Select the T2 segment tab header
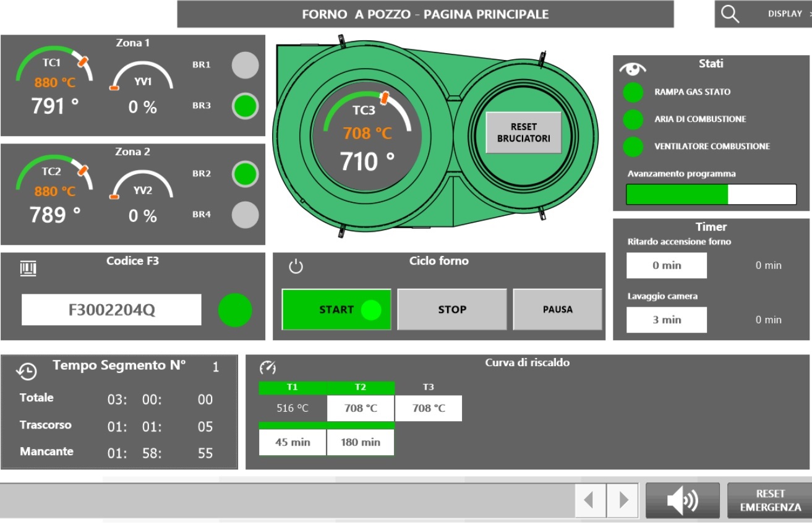 click(x=361, y=387)
